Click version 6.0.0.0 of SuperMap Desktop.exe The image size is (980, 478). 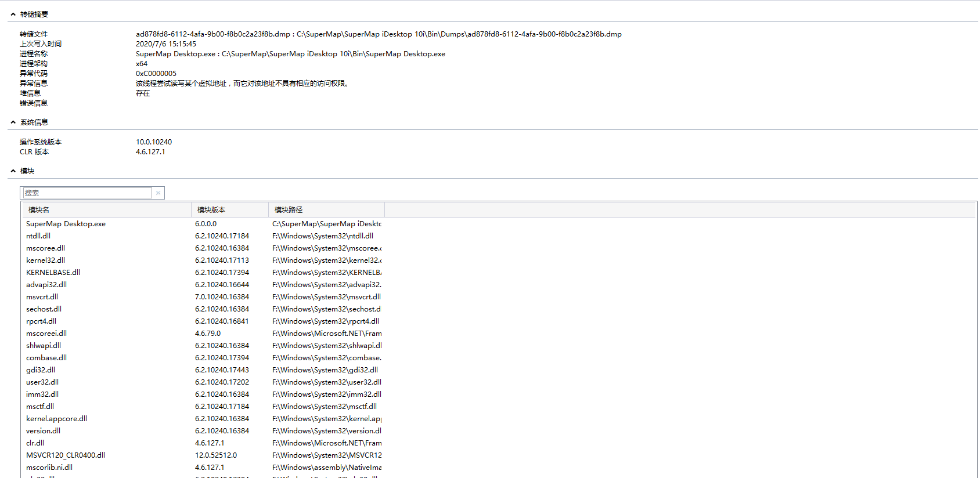(x=206, y=224)
